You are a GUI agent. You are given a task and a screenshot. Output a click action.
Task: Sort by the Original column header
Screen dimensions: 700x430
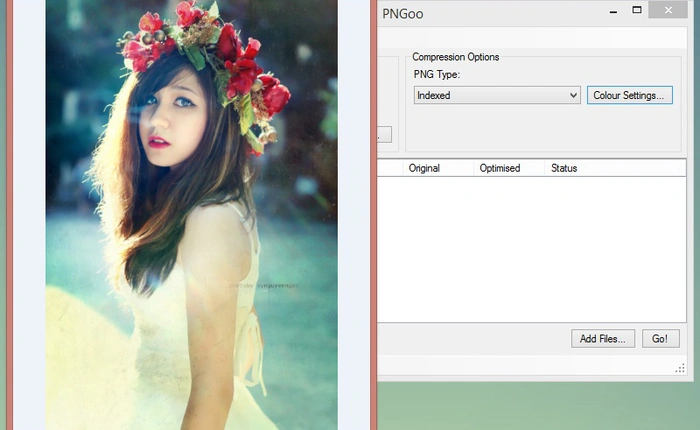pyautogui.click(x=425, y=168)
